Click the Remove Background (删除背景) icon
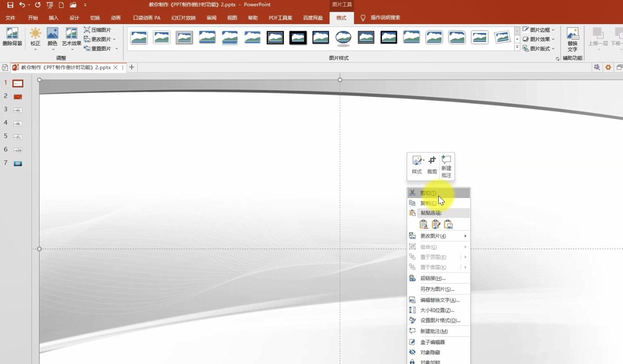Image resolution: width=623 pixels, height=364 pixels. (12, 37)
